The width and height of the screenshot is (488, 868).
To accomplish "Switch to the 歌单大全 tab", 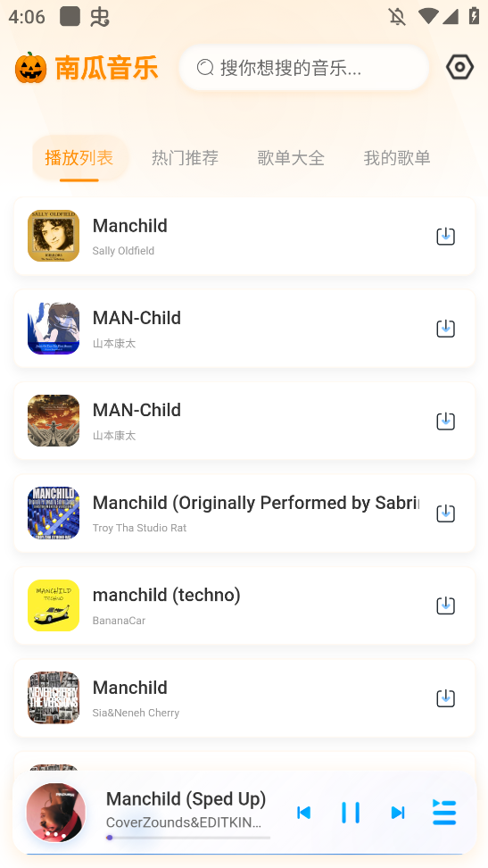I will (x=291, y=158).
